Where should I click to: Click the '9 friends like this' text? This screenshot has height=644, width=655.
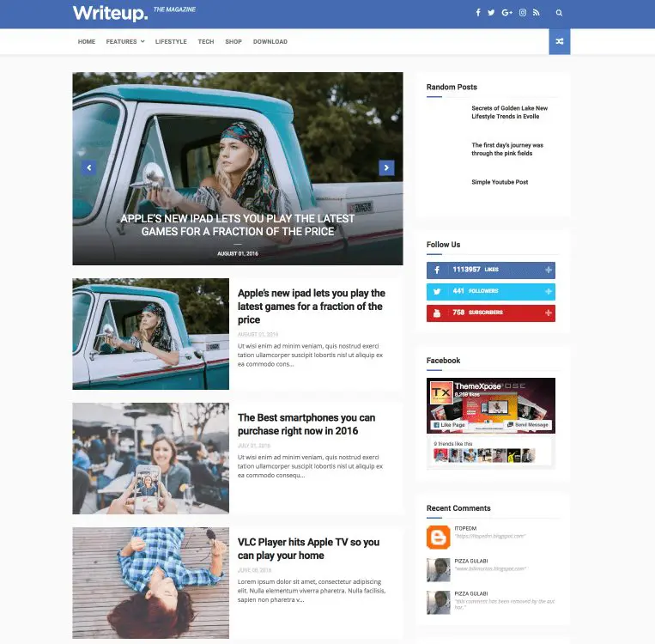(453, 444)
